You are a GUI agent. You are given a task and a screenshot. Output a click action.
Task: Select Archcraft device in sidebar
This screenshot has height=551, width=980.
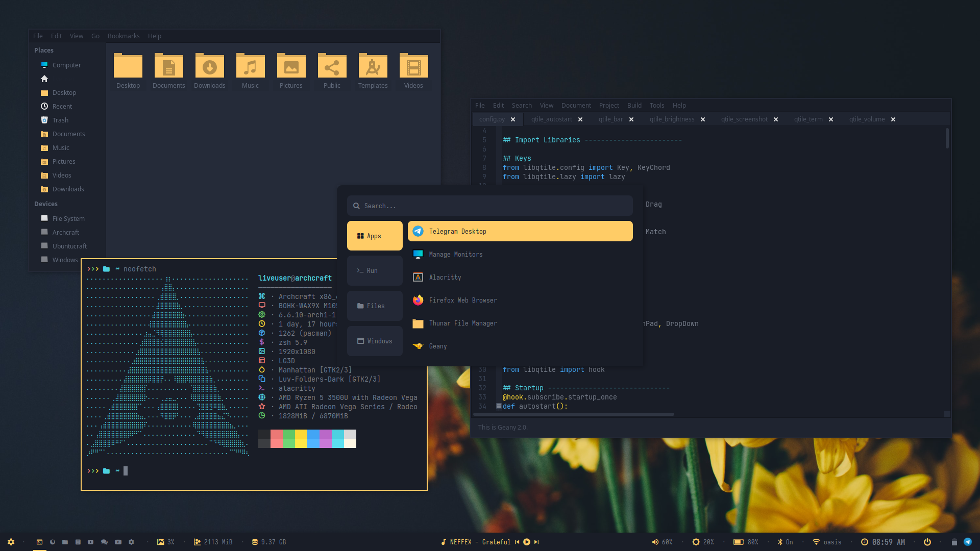pos(65,232)
